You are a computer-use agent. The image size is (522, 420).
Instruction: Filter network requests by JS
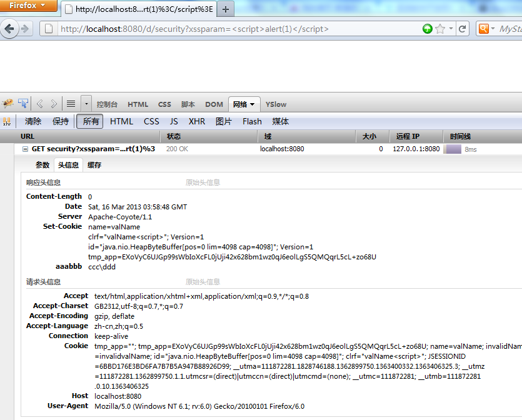pyautogui.click(x=174, y=121)
